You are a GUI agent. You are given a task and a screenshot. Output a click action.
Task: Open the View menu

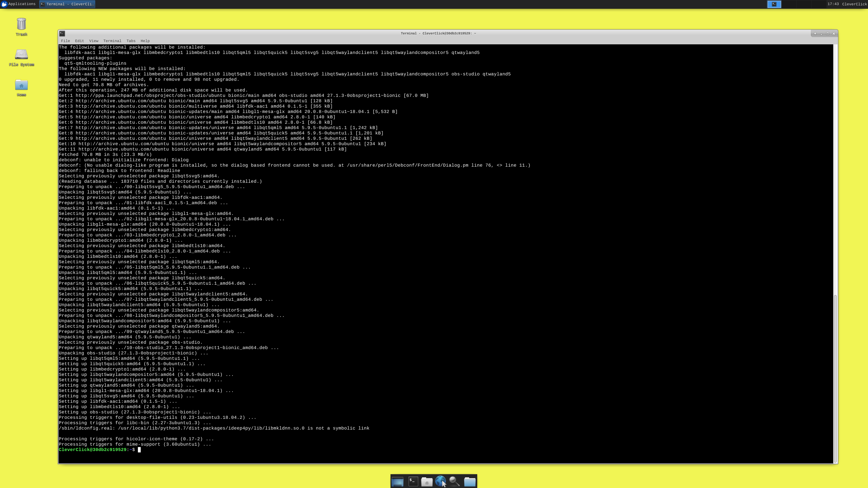[94, 41]
